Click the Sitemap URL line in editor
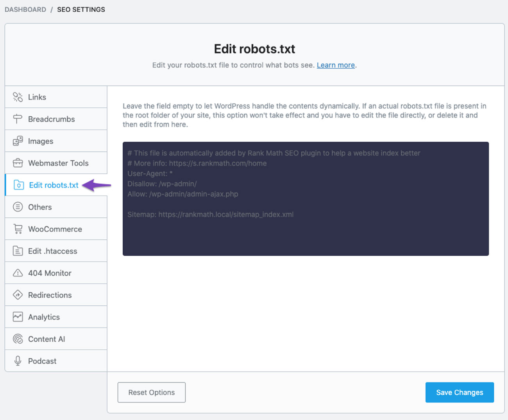Viewport: 508px width, 420px height. tap(210, 214)
